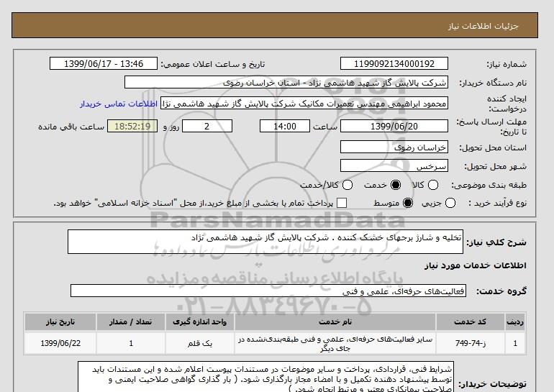Click the ساعت باقی مانده label
The image size is (554, 392).
click(71, 127)
